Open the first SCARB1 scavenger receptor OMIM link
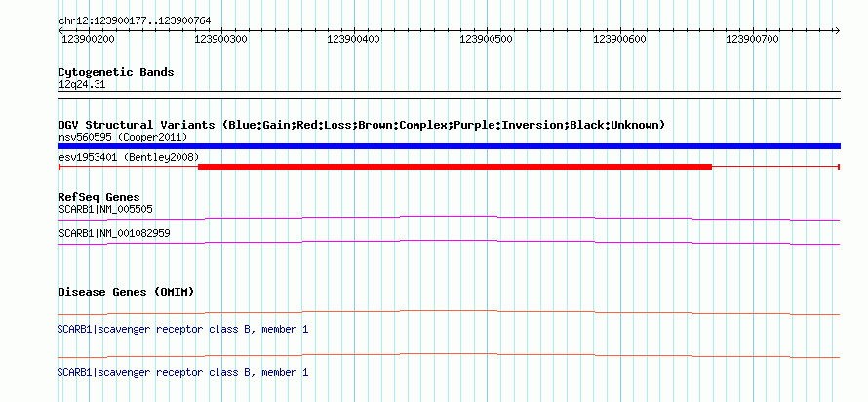 coord(182,330)
